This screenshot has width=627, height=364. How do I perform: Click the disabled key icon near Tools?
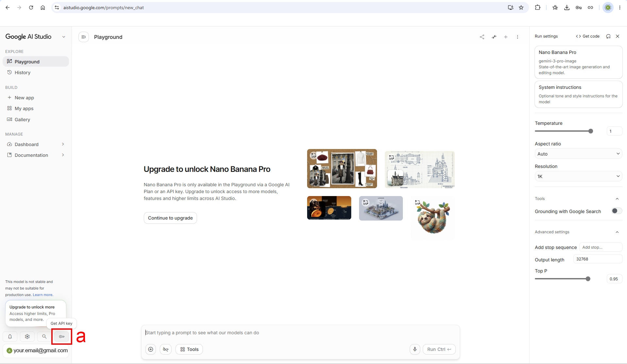click(166, 349)
